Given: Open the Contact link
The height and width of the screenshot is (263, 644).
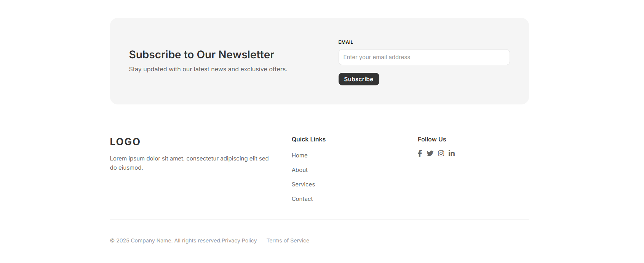Looking at the screenshot, I should click(x=302, y=199).
